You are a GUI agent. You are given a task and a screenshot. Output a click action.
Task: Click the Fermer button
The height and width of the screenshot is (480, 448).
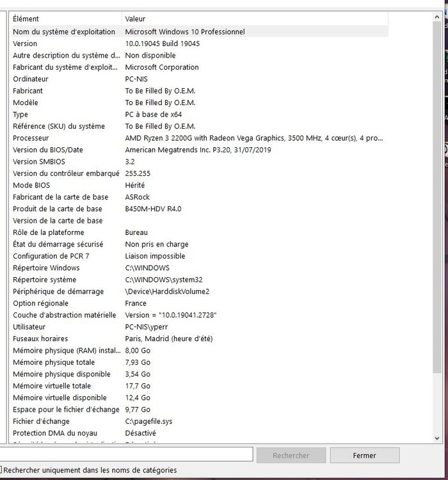364,456
